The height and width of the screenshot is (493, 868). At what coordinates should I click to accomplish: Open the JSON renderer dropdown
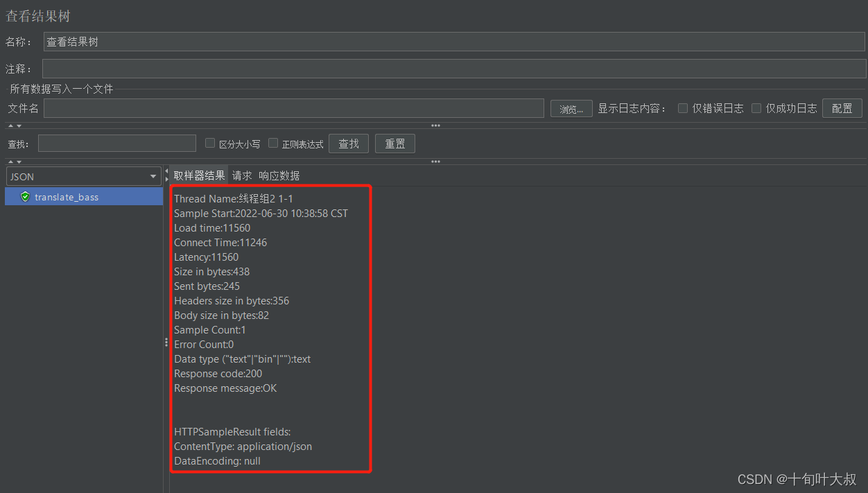(x=84, y=177)
